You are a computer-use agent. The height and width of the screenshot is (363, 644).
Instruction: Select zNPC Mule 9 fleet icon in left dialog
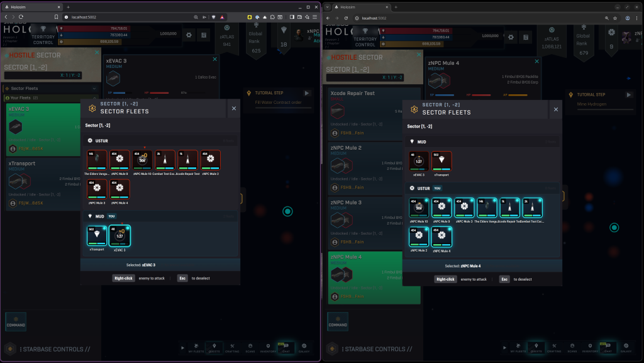pos(119,161)
